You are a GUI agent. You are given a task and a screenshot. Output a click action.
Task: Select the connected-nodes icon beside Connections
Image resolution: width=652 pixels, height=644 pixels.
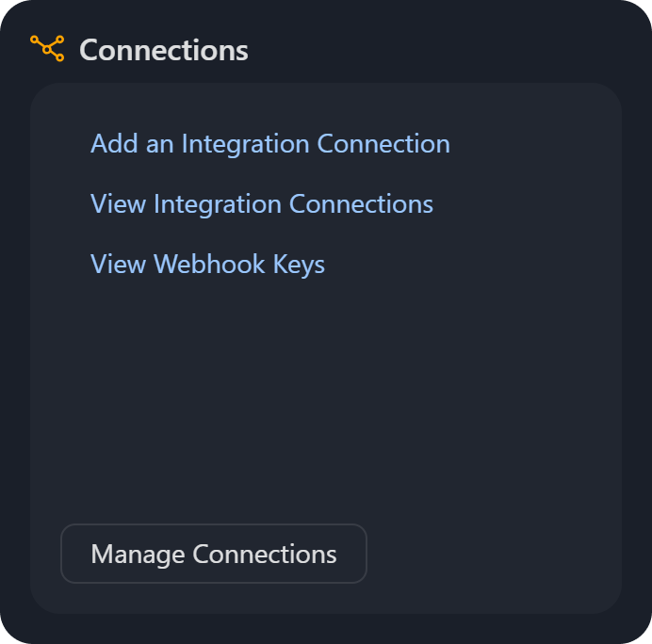[47, 48]
